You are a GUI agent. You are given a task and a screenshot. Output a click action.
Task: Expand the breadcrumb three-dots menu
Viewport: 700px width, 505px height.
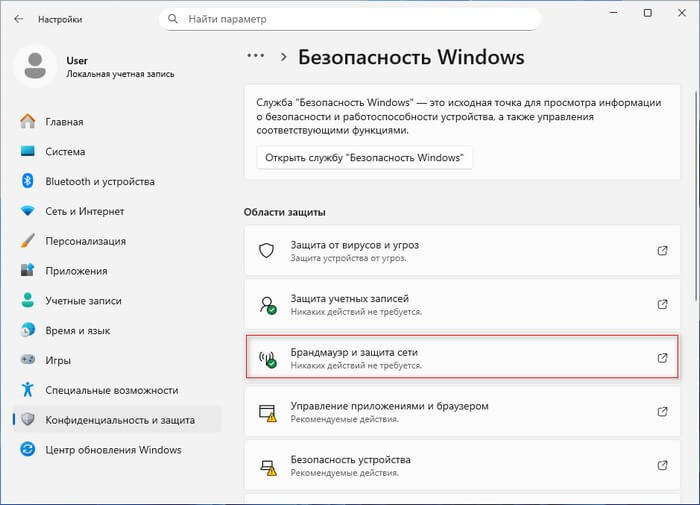pos(256,57)
